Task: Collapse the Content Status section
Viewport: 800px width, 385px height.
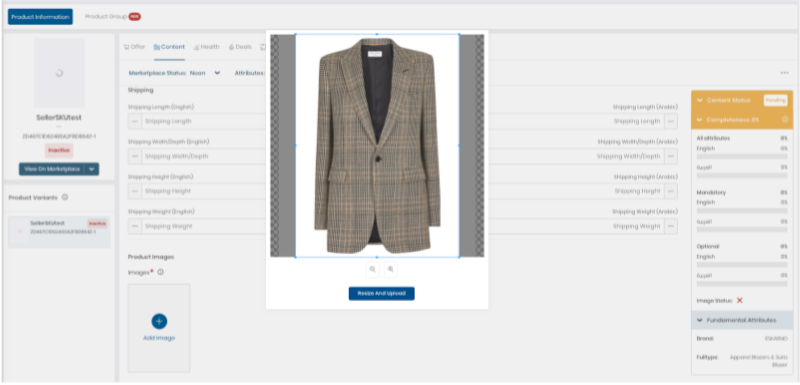Action: click(x=699, y=100)
